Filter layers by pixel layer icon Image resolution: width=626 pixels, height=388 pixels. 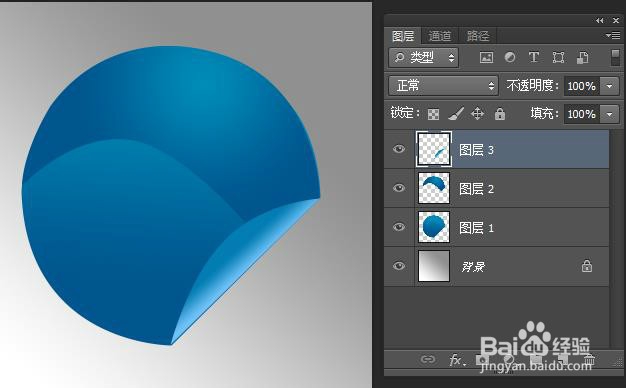(x=486, y=57)
